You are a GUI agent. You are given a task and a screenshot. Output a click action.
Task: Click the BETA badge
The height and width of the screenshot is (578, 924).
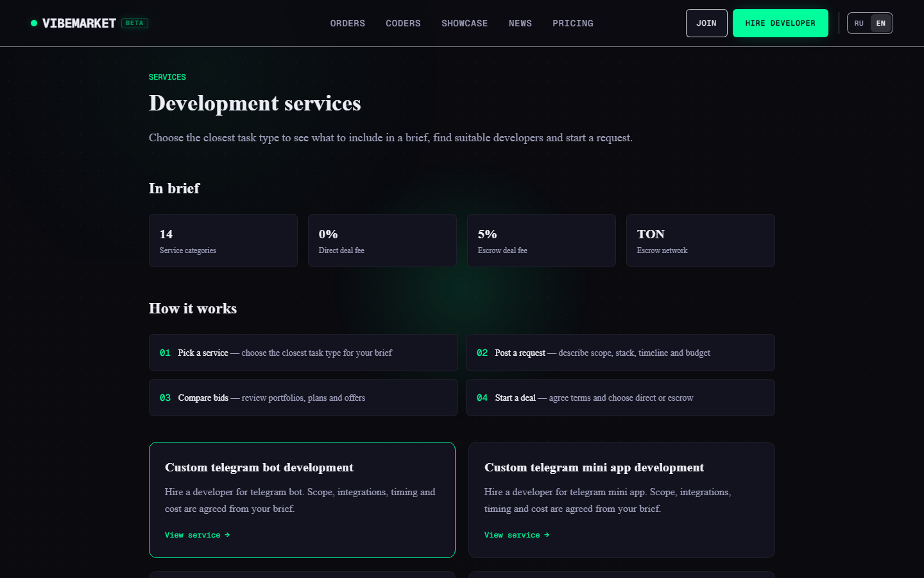coord(135,23)
